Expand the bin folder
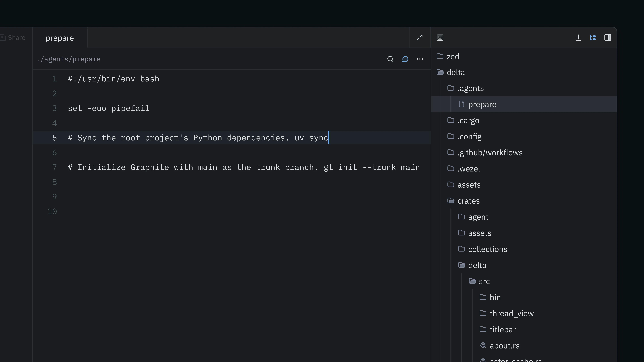This screenshot has height=362, width=644. coord(524,298)
